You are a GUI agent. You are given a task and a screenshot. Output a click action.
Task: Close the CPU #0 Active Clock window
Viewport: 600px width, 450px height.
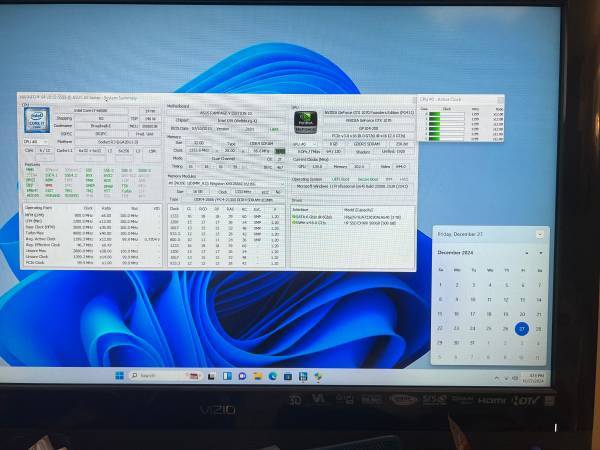coord(500,99)
